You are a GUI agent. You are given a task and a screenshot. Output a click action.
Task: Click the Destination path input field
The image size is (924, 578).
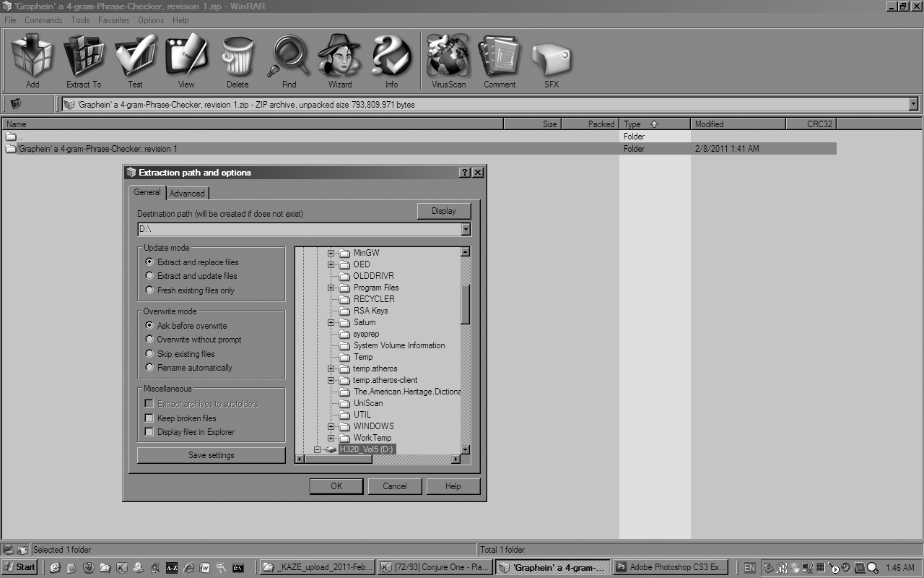[299, 229]
